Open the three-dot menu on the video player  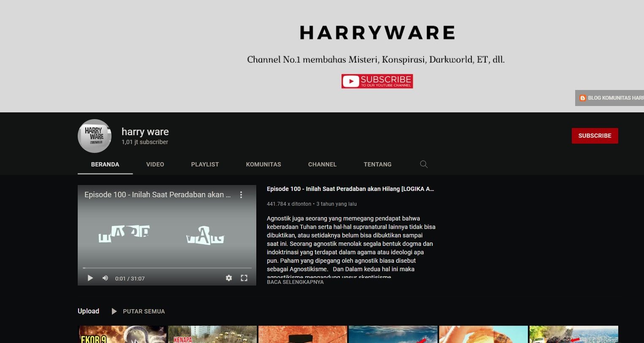(241, 195)
